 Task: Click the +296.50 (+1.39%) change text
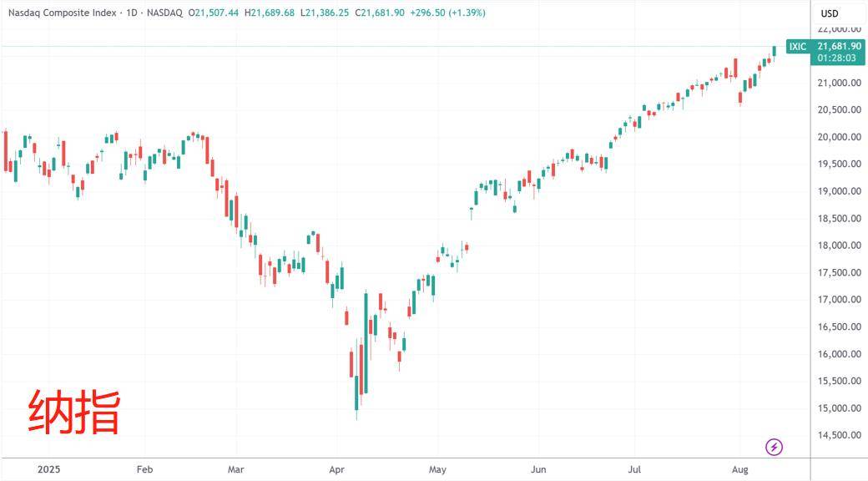[447, 13]
